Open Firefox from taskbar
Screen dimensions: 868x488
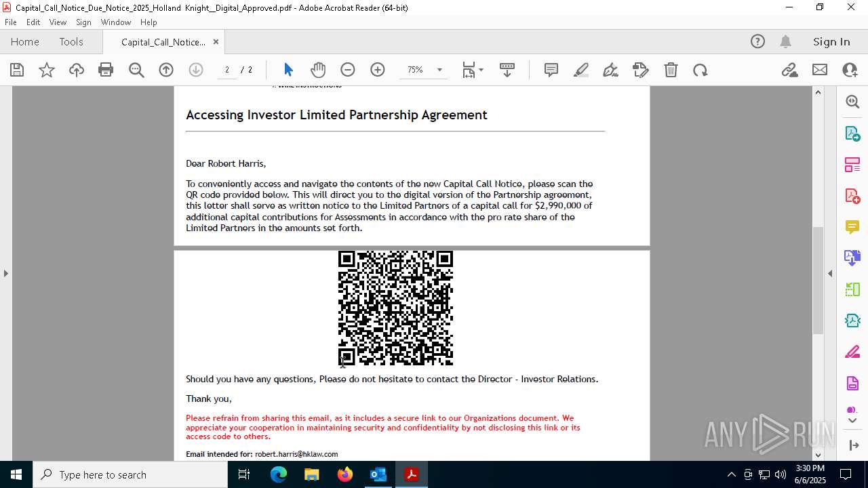coord(345,474)
